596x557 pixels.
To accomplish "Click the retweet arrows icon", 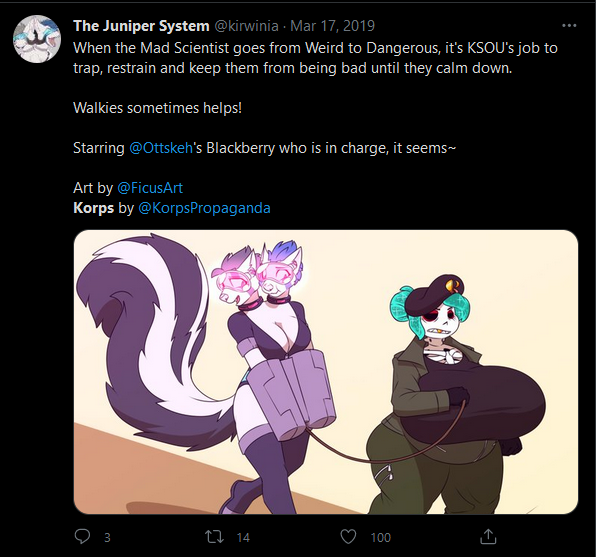I will tap(214, 537).
